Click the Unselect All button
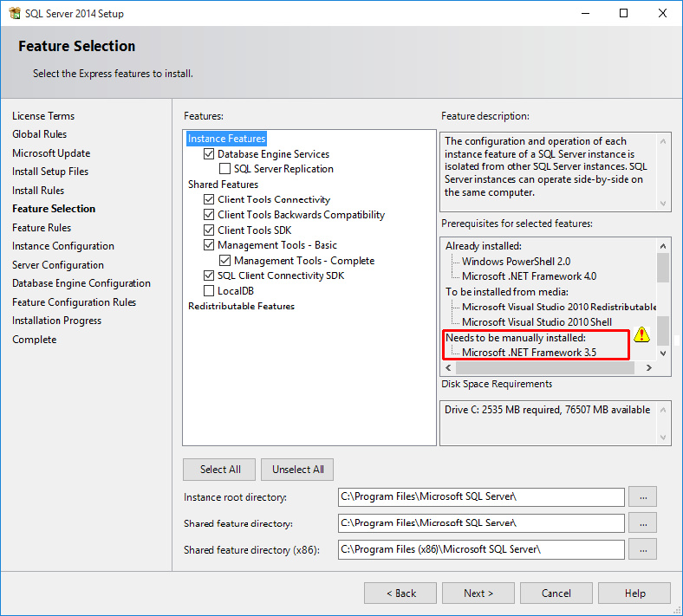The height and width of the screenshot is (616, 683). [297, 470]
